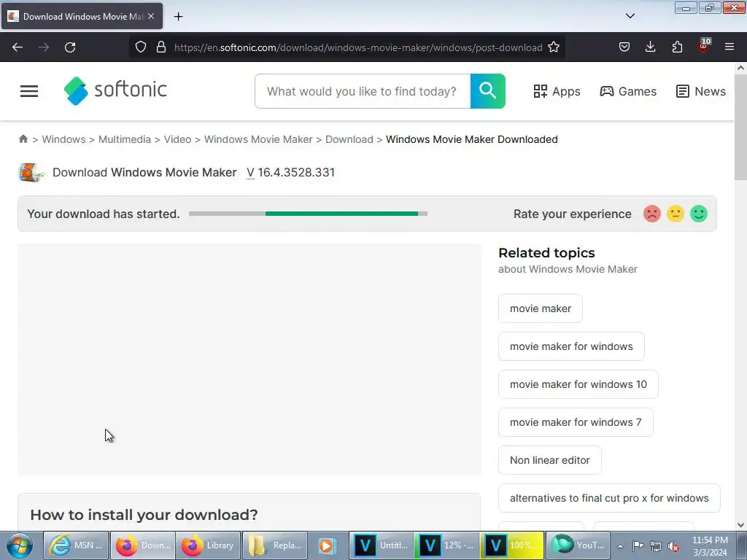This screenshot has height=560, width=747.
Task: Switch to the Firefox Library taskbar item
Action: [x=208, y=545]
